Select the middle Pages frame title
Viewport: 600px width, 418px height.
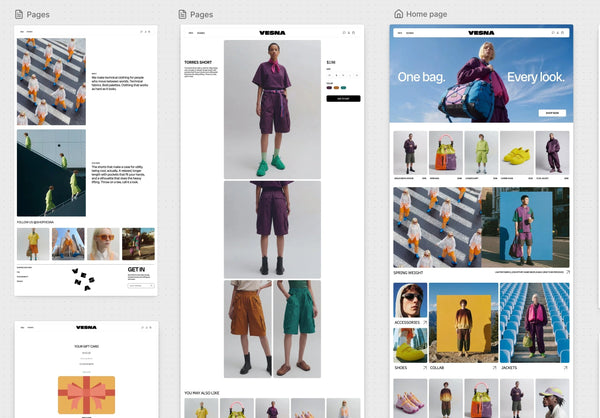pos(202,15)
